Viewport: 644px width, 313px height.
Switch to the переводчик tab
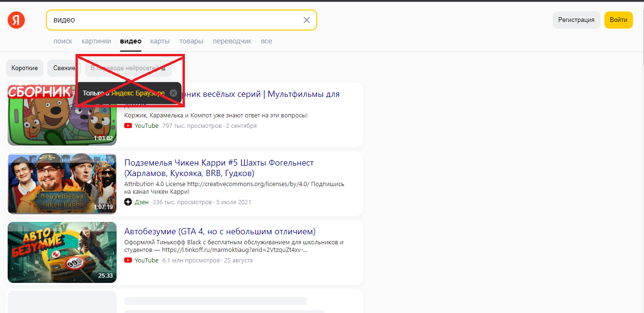pyautogui.click(x=232, y=41)
